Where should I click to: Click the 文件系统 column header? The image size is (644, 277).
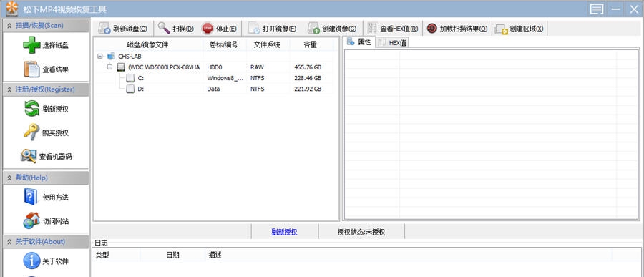click(267, 44)
